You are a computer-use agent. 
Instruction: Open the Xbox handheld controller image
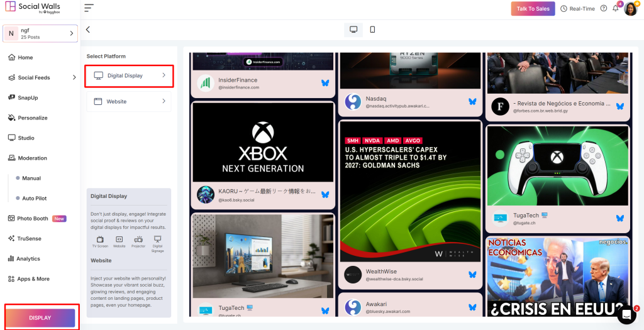558,166
